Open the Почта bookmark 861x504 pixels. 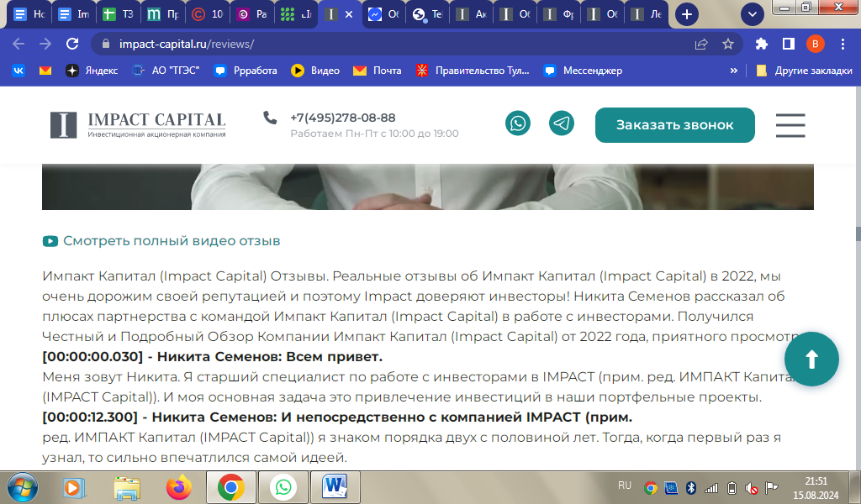tap(378, 71)
